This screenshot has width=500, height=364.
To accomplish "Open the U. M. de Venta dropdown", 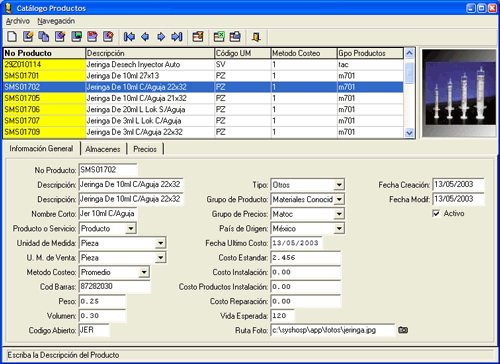I will [x=160, y=257].
